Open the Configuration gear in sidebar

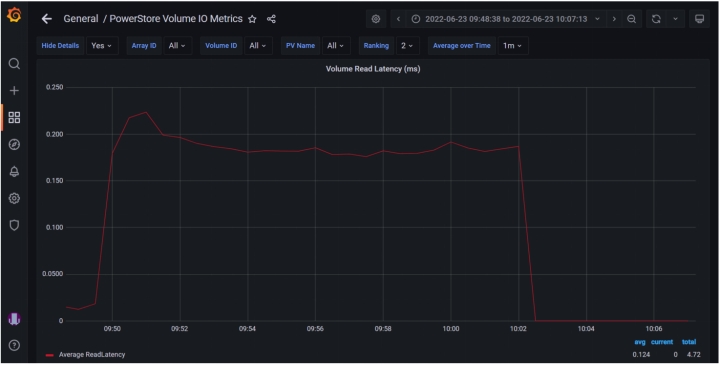click(14, 198)
